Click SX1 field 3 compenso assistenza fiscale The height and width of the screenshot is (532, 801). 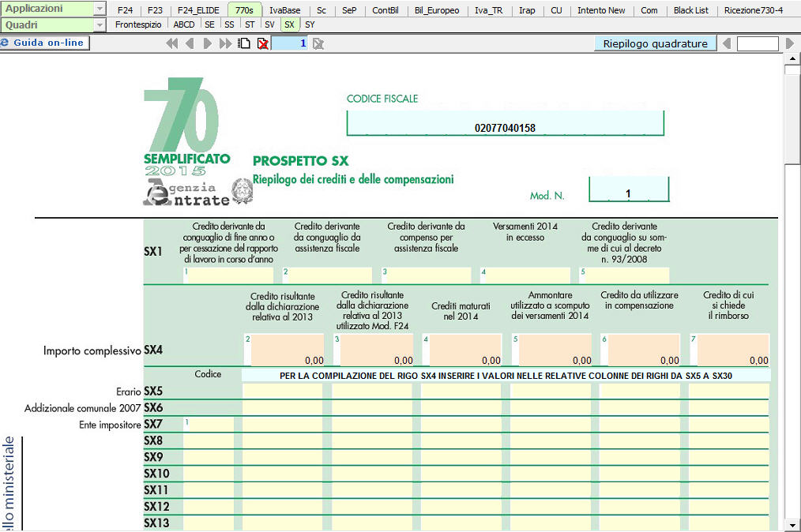427,275
